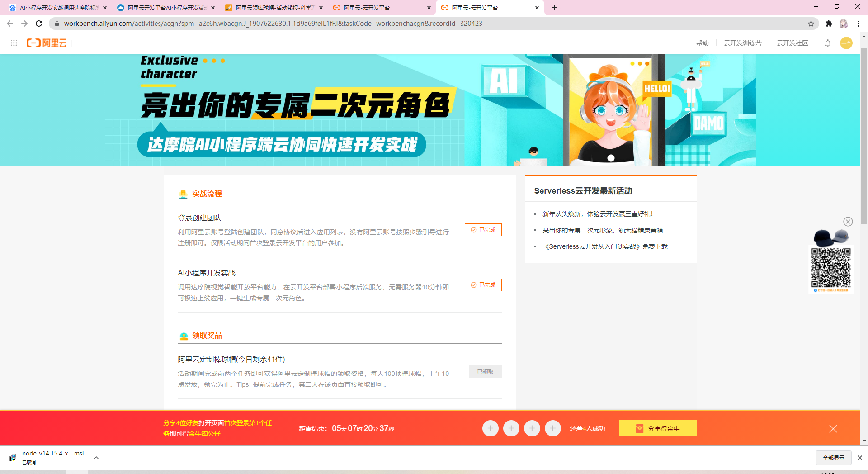
Task: Open the Chrome three-dot menu
Action: (x=858, y=24)
